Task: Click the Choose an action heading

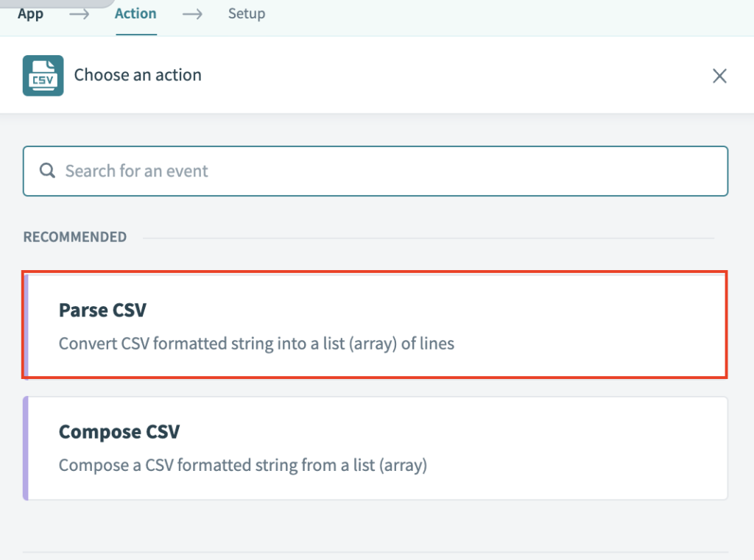Action: coord(138,74)
